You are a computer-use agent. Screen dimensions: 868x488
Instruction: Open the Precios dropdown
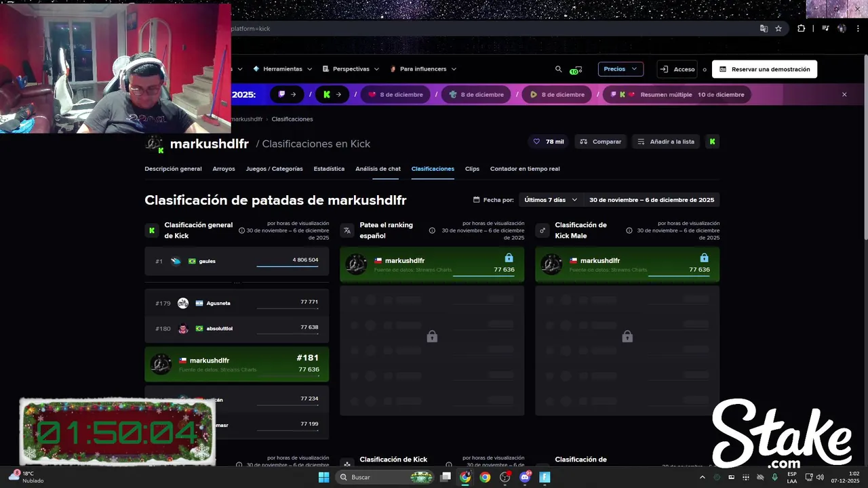point(620,69)
